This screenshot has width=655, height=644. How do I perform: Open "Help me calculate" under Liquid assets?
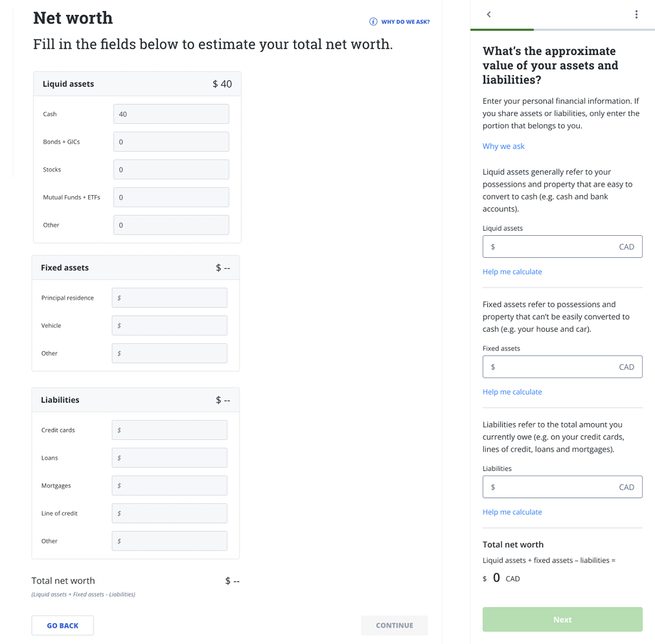(512, 271)
